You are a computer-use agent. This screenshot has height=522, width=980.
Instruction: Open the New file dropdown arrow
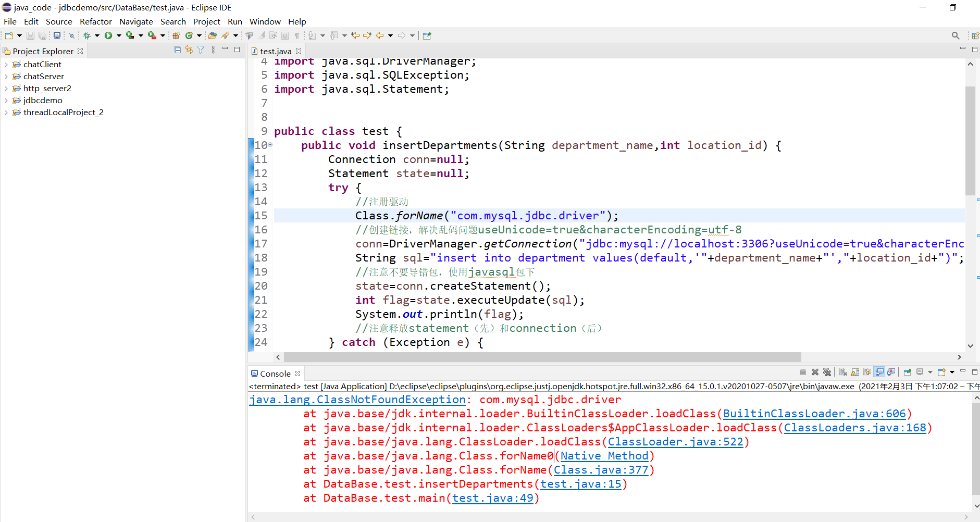(x=19, y=35)
